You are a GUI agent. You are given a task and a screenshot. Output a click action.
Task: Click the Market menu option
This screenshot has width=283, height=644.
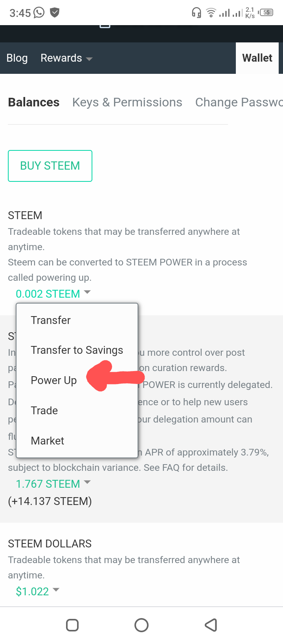click(48, 441)
